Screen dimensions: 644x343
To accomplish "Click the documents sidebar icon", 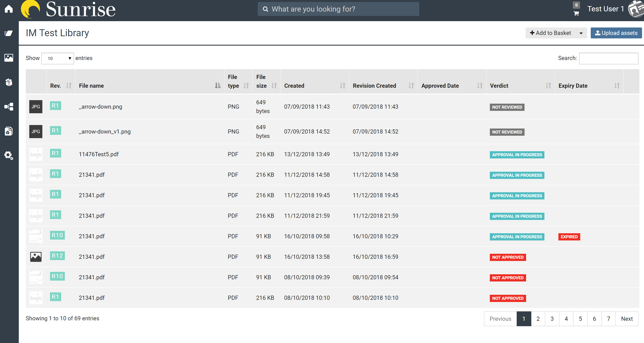I will tap(9, 131).
